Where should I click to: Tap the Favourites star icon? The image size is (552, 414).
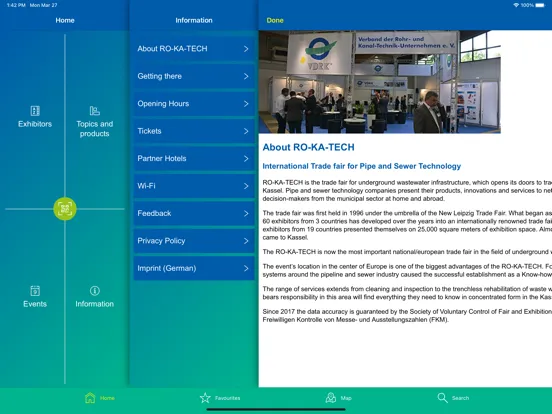[x=205, y=398]
